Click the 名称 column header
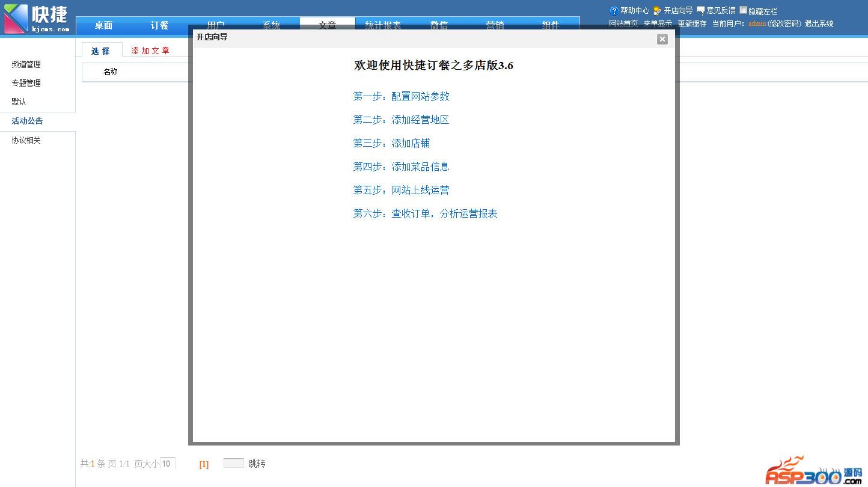This screenshot has width=868, height=487. (111, 72)
